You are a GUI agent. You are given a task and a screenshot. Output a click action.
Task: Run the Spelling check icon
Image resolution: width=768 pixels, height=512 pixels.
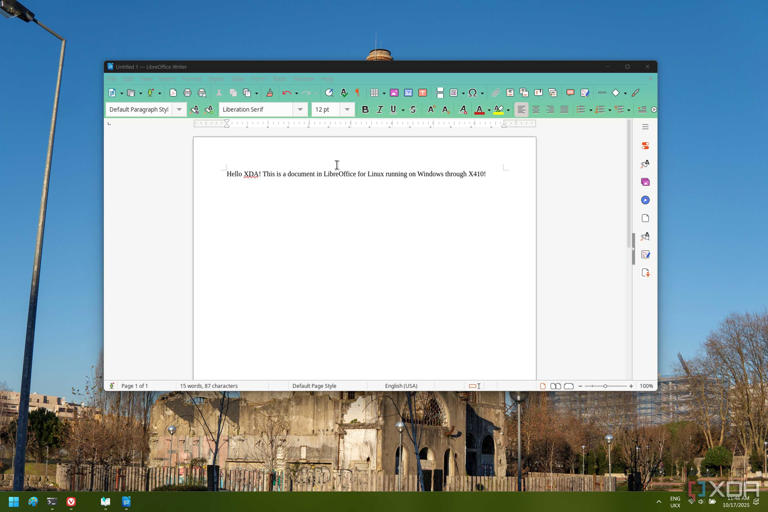click(x=344, y=93)
